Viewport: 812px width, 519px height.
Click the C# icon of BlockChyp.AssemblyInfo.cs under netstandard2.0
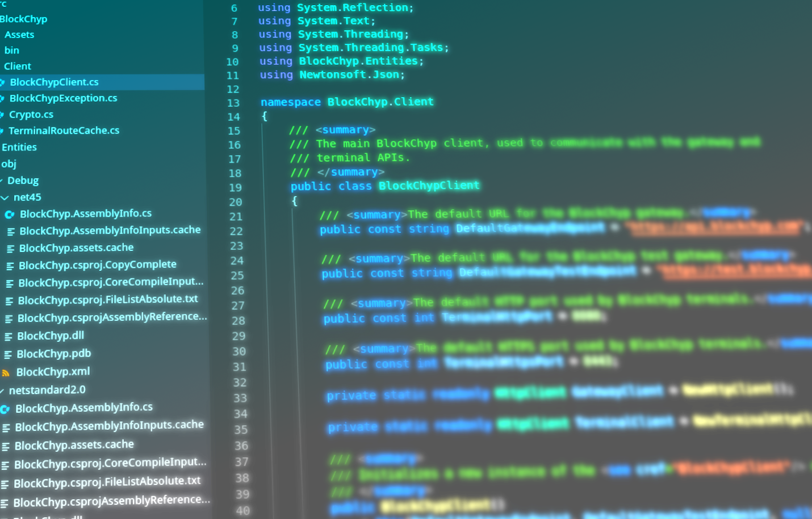click(5, 409)
